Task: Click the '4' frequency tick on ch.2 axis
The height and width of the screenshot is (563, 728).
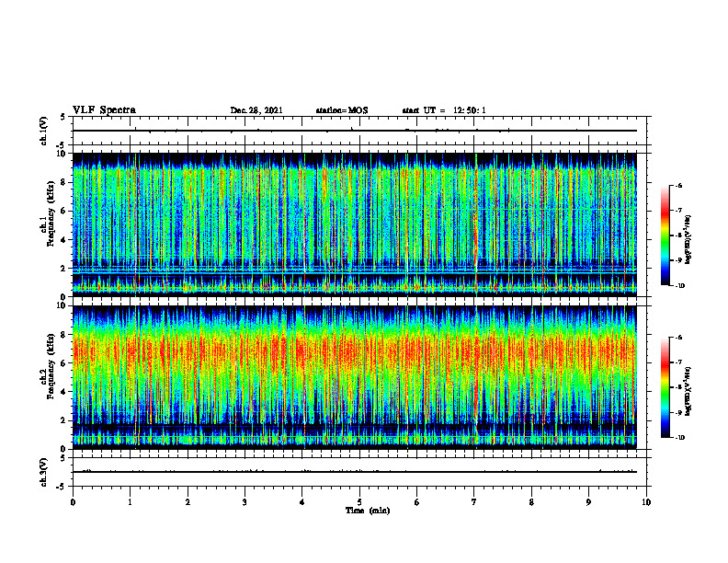Action: coord(64,392)
